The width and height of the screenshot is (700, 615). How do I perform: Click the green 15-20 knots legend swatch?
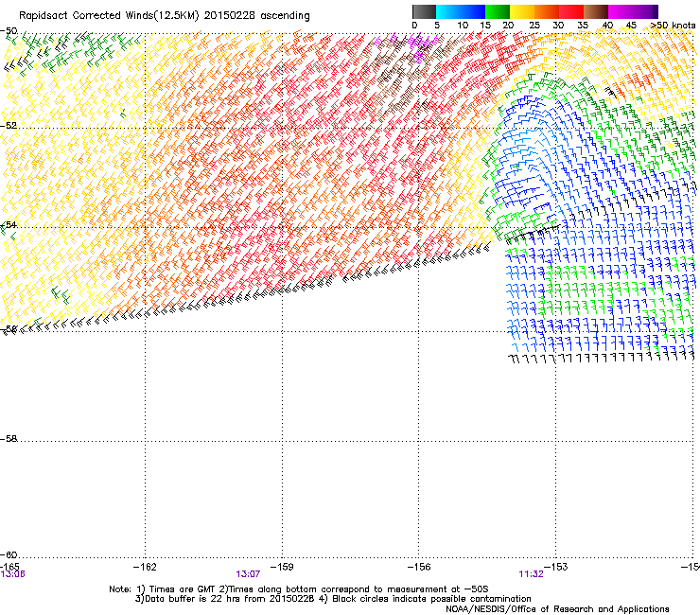point(498,11)
